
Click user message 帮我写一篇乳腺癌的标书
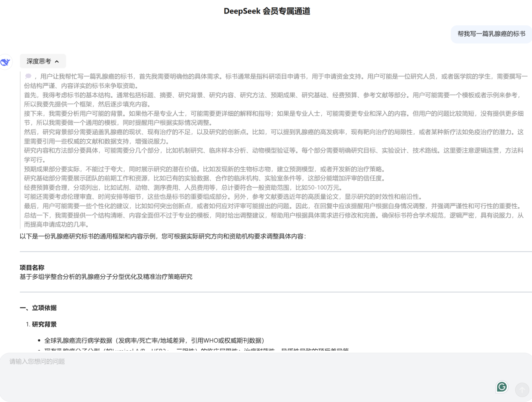(491, 34)
